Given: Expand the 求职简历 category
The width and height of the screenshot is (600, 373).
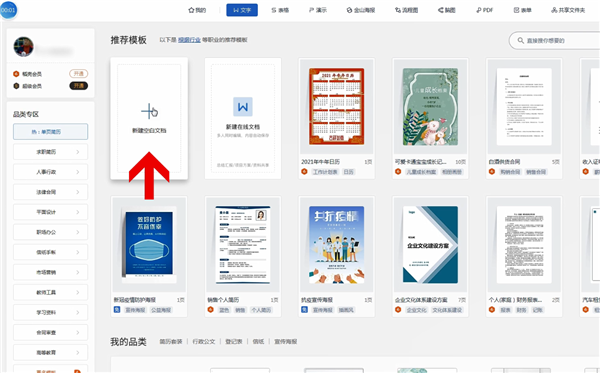Looking at the screenshot, I should click(51, 152).
